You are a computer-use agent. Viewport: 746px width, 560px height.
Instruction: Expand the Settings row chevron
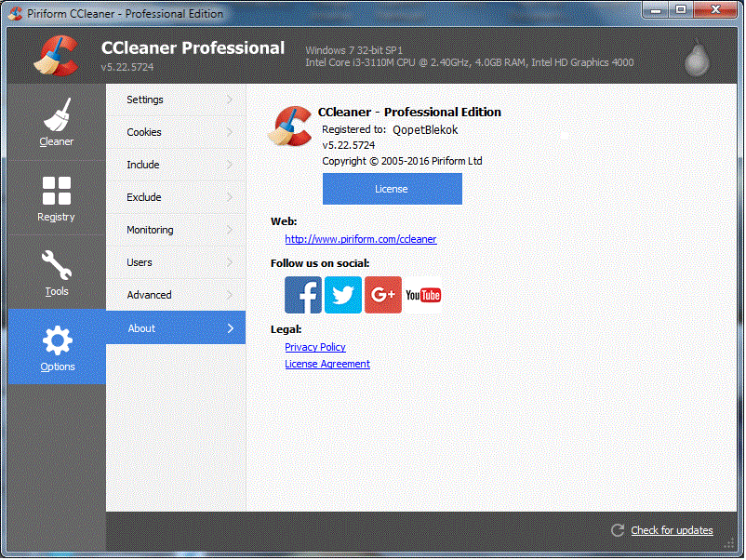tap(230, 100)
